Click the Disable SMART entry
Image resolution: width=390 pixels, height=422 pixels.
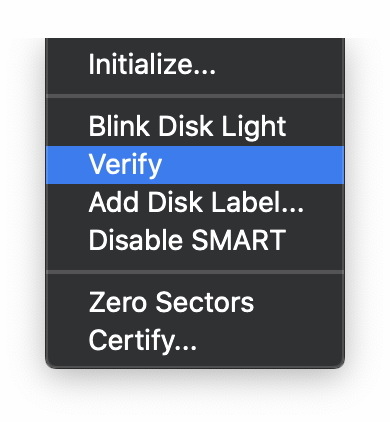[195, 240]
